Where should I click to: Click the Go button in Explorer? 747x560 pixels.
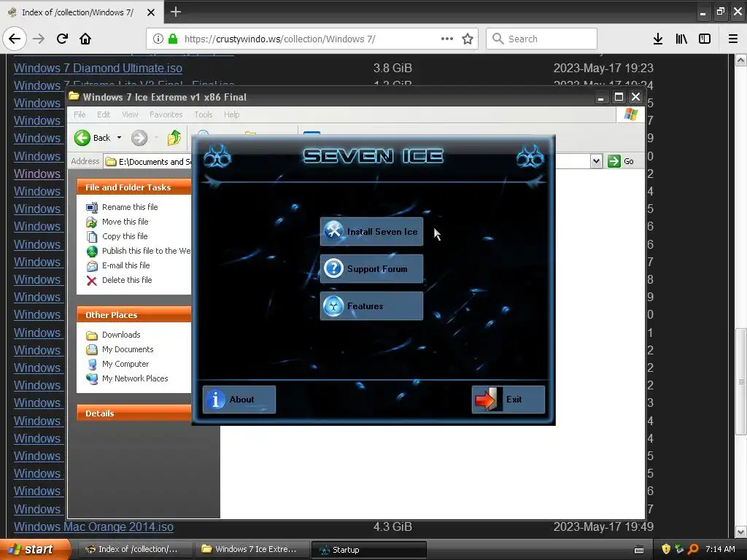(x=621, y=161)
